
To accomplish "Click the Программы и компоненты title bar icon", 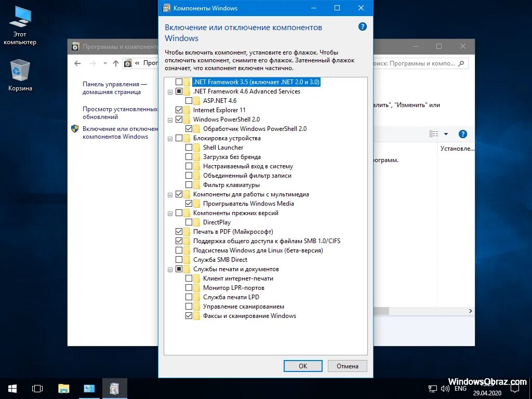I will click(x=76, y=46).
